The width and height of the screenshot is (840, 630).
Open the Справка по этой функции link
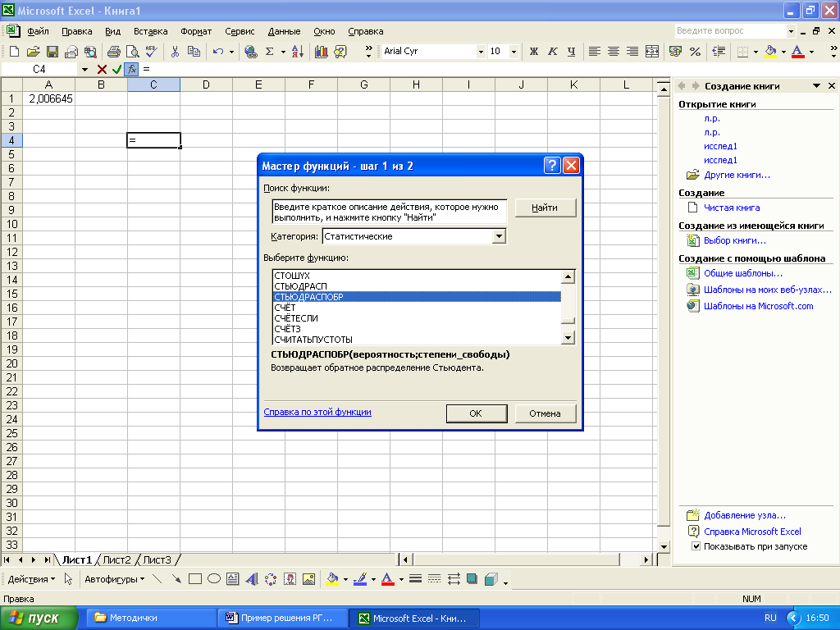(x=317, y=412)
